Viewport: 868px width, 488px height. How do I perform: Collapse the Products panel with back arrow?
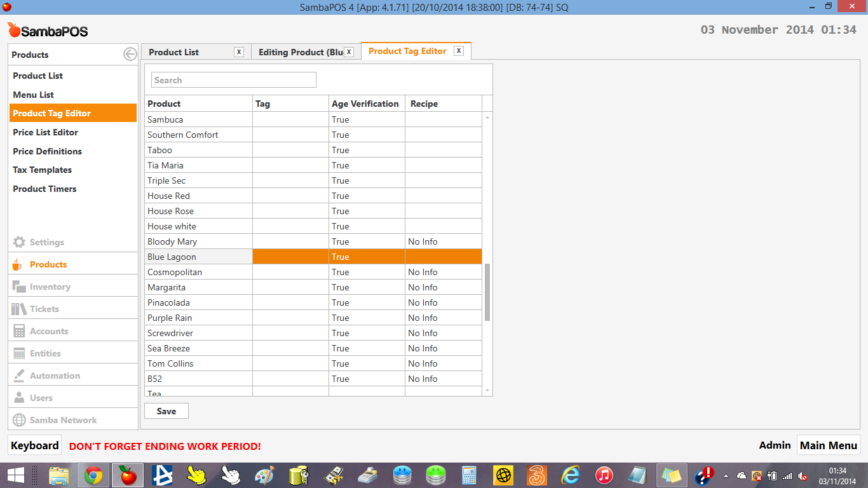[130, 55]
